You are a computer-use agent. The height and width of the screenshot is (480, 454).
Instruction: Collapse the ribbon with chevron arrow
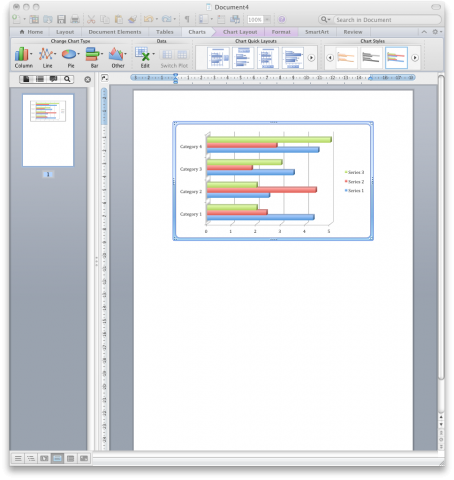coord(424,32)
